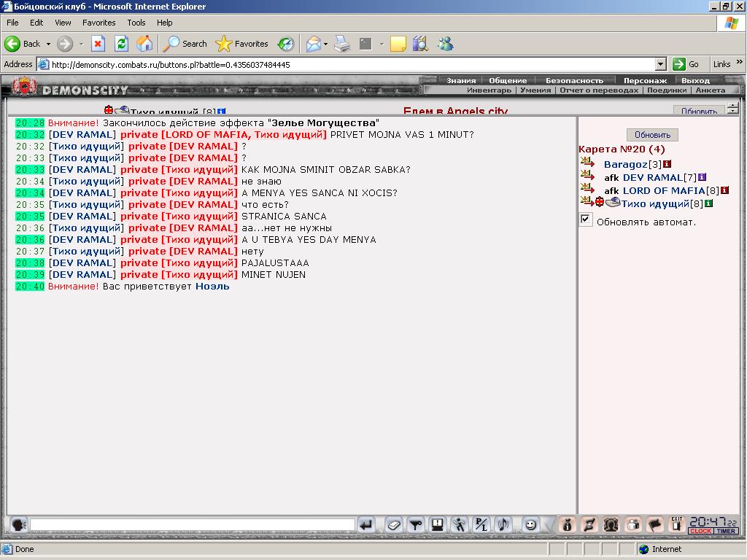This screenshot has height=560, width=747.
Task: Open info icon next to LORD OF MAFIA
Action: point(724,190)
